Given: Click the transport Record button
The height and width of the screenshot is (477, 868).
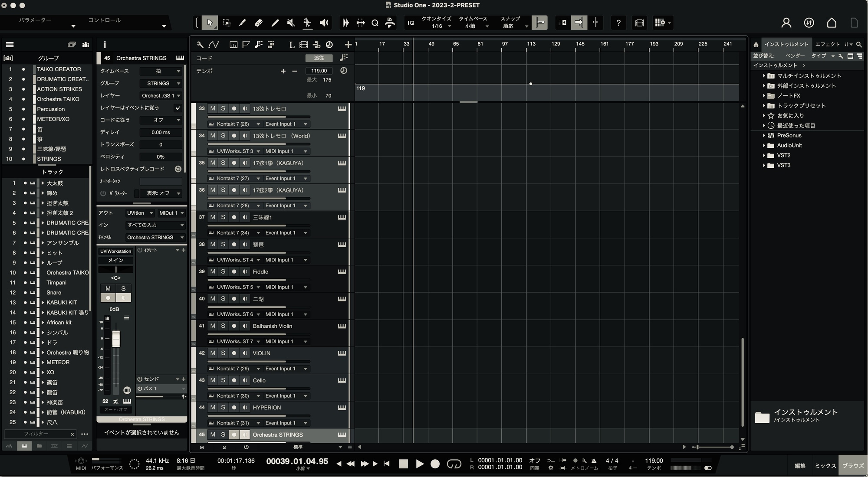Looking at the screenshot, I should (x=435, y=464).
